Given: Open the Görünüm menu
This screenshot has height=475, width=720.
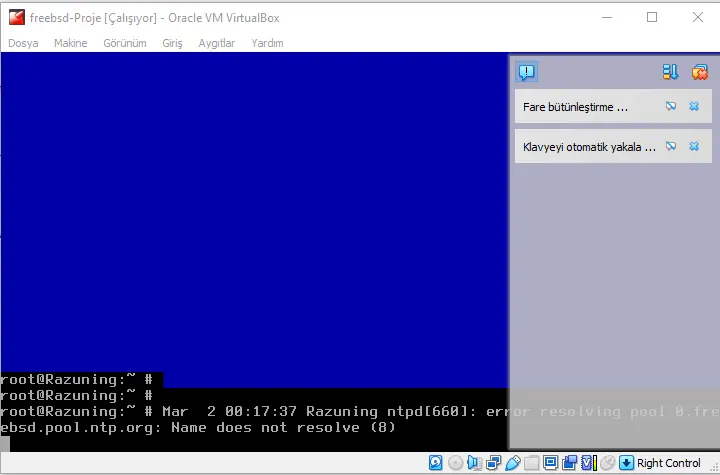Looking at the screenshot, I should (124, 43).
